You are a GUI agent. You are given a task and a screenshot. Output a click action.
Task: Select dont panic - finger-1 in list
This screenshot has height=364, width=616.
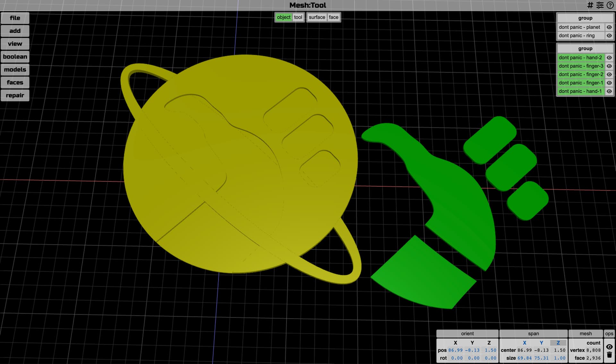581,83
